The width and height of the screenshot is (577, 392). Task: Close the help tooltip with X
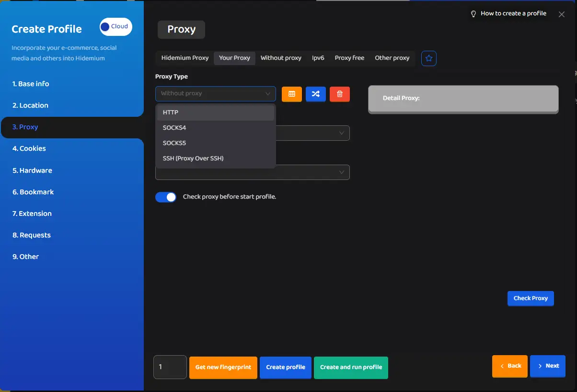pos(562,14)
